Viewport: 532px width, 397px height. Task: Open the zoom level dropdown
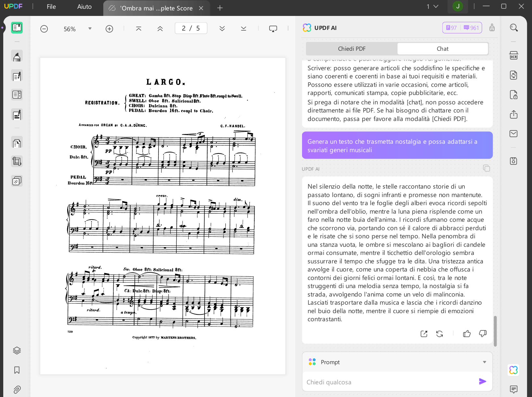pyautogui.click(x=90, y=29)
